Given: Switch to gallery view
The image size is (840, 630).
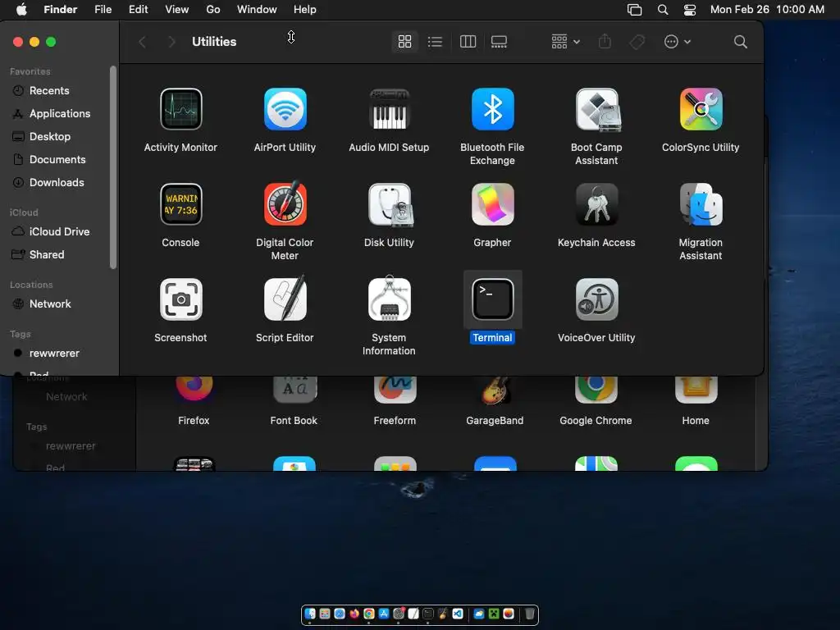Looking at the screenshot, I should point(499,41).
